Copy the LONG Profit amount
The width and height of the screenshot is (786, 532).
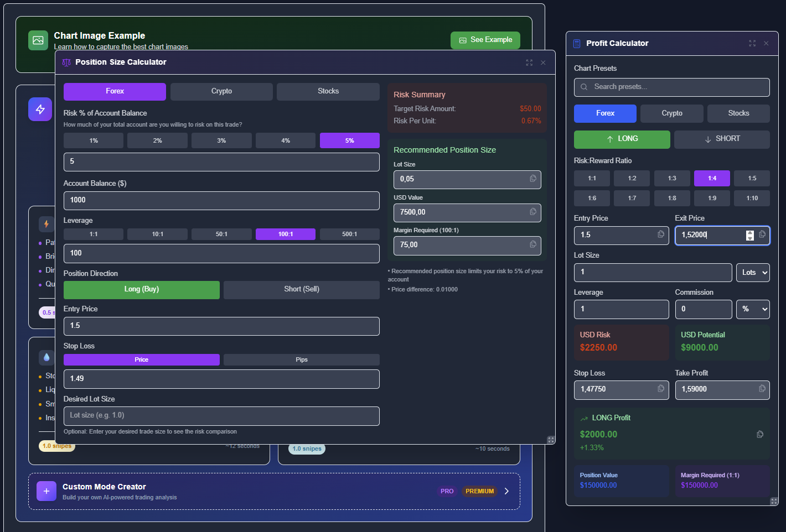coord(759,435)
